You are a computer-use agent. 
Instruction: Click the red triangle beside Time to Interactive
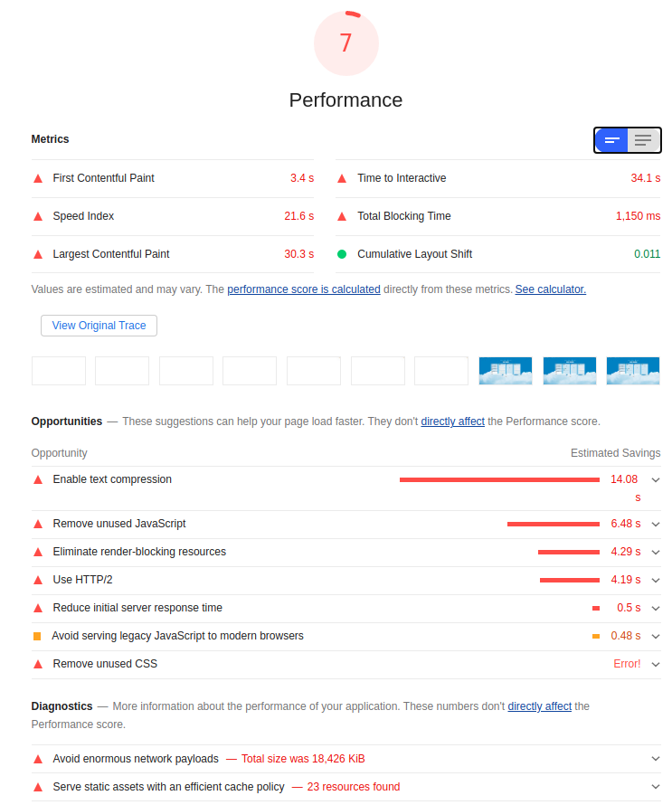(x=342, y=178)
